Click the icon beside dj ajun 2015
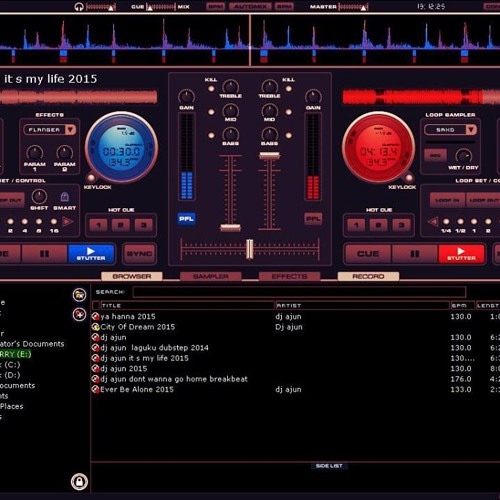 click(96, 368)
